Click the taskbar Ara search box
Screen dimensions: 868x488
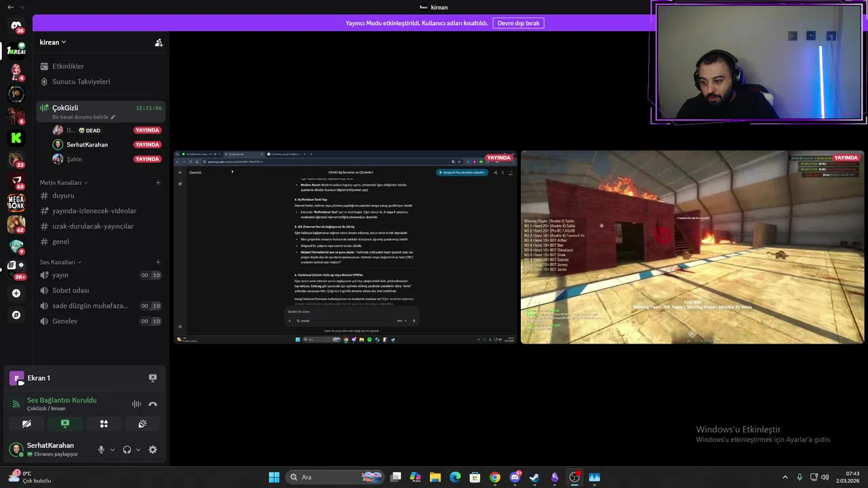(335, 477)
